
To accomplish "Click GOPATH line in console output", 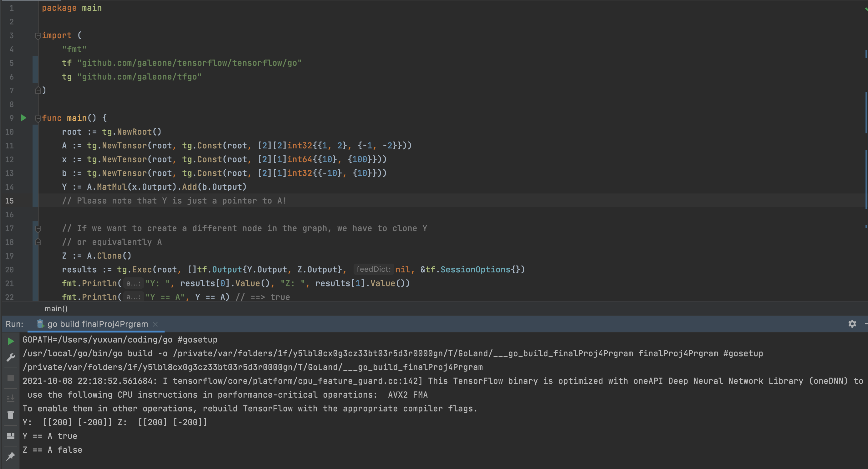I will [x=120, y=339].
